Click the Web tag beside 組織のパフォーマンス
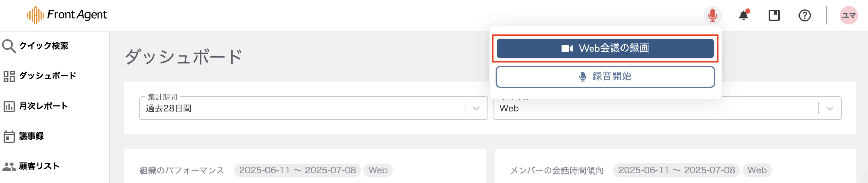This screenshot has height=183, width=868. tap(378, 170)
